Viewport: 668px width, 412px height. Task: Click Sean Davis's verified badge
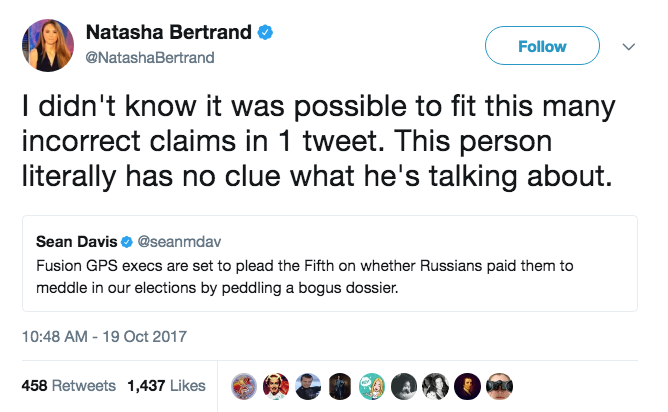(127, 242)
